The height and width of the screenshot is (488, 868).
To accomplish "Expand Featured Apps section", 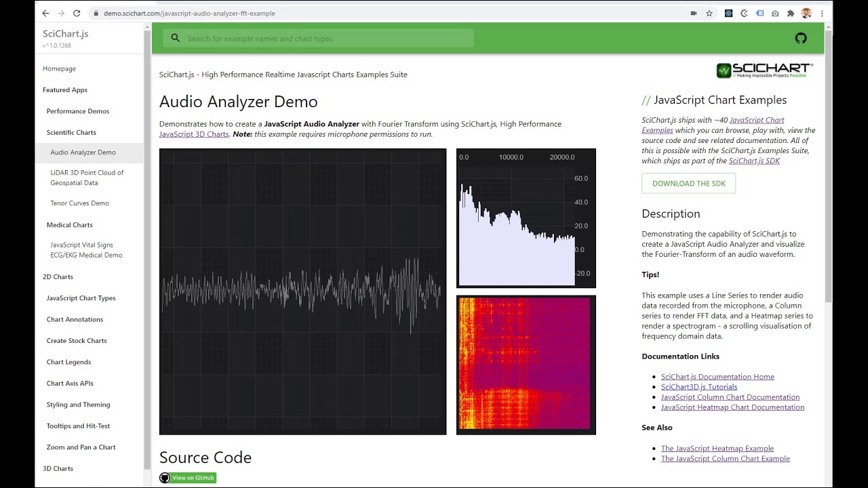I will tap(65, 89).
